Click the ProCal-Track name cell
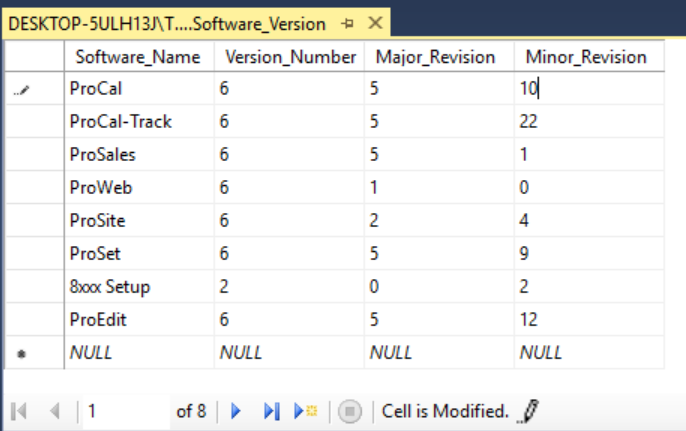 click(139, 121)
